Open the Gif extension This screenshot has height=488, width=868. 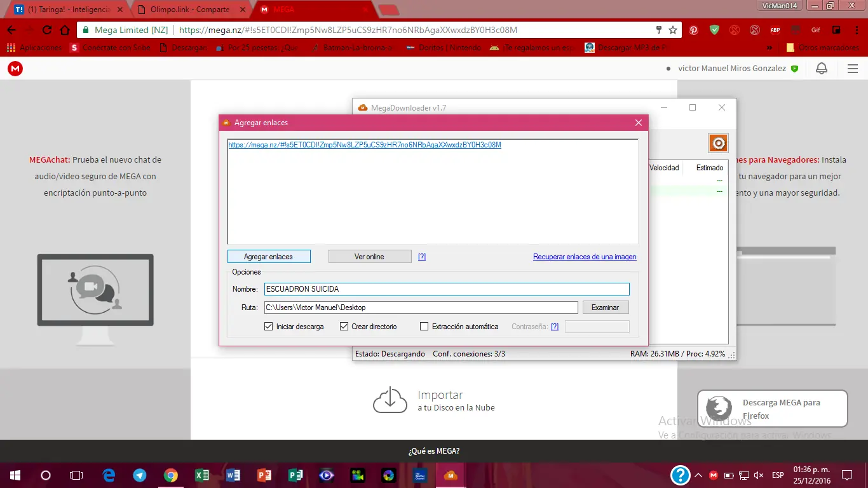pyautogui.click(x=816, y=30)
